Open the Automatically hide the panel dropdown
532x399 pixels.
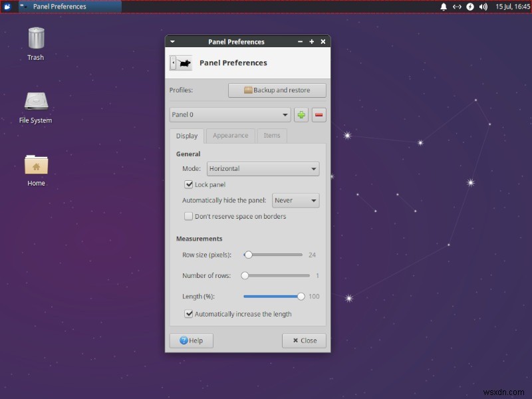[295, 200]
